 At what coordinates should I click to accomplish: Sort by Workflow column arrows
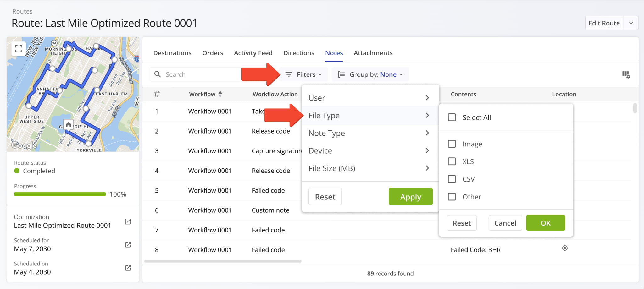click(220, 94)
